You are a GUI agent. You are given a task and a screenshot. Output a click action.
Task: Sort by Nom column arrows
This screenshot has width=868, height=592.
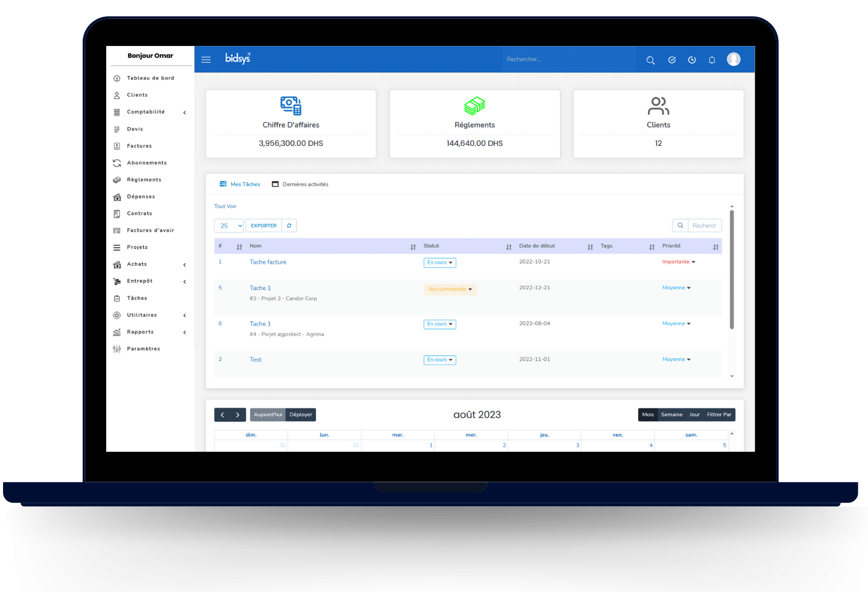[413, 247]
